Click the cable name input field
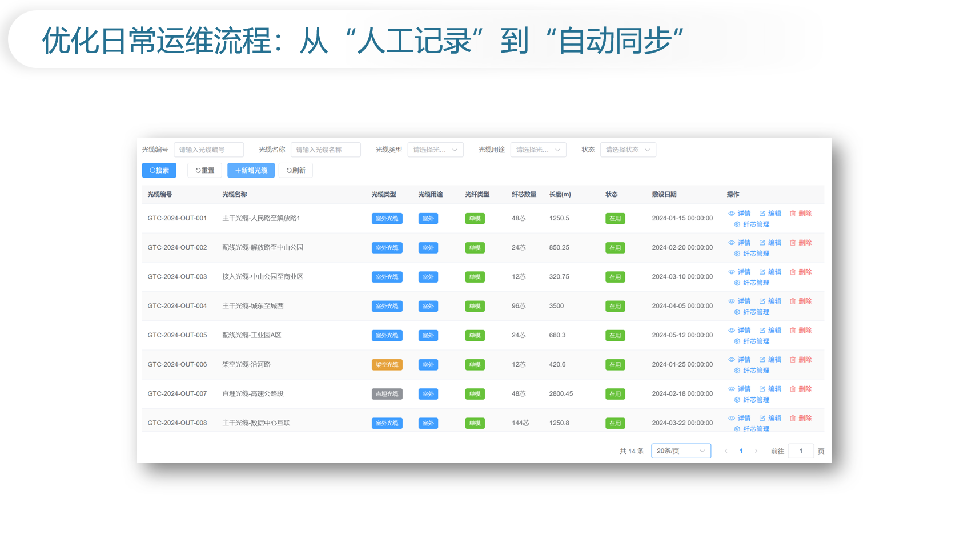This screenshot has width=980, height=547. (x=326, y=150)
